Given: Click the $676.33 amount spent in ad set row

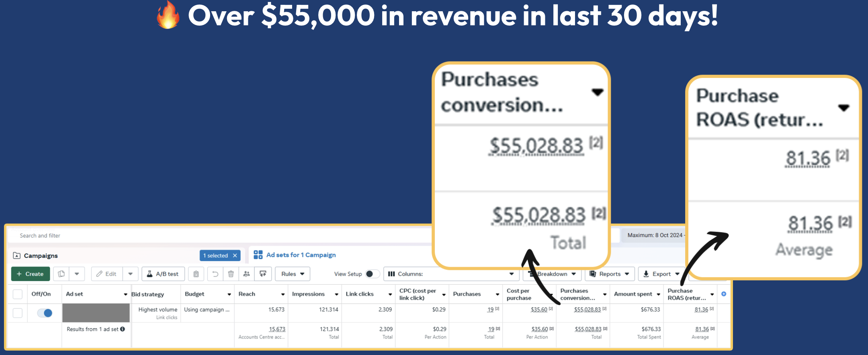Looking at the screenshot, I should (x=650, y=310).
